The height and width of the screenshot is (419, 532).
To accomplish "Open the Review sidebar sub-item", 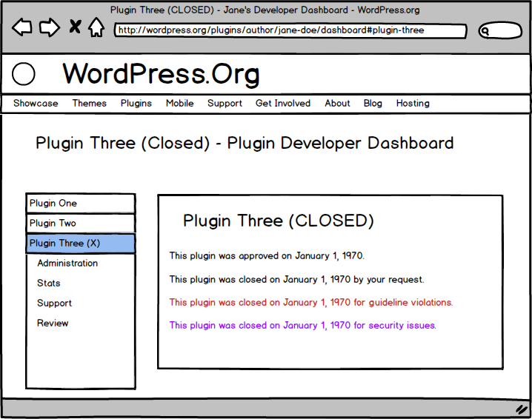I will [53, 324].
